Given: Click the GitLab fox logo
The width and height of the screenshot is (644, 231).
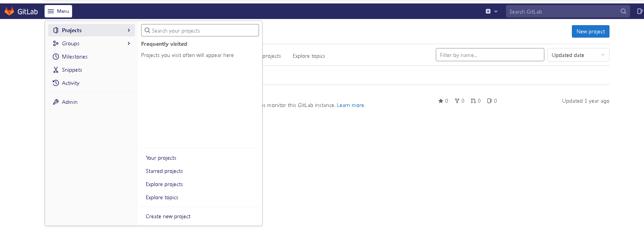Looking at the screenshot, I should (9, 11).
